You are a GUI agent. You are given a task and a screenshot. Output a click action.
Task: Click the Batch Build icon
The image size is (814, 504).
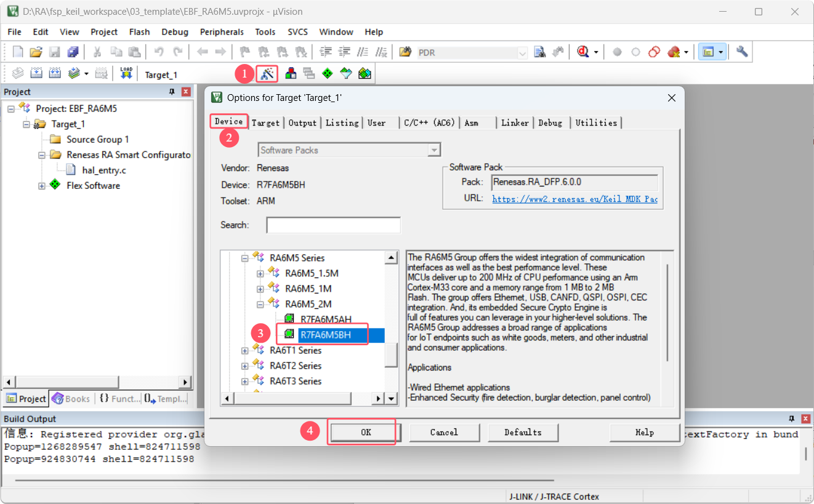coord(74,74)
